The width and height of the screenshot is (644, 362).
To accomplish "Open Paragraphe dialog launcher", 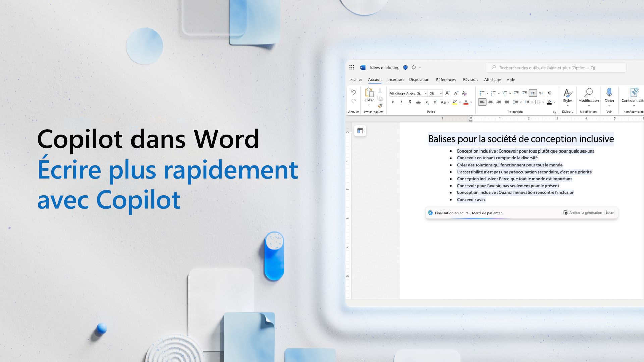I will tap(554, 112).
